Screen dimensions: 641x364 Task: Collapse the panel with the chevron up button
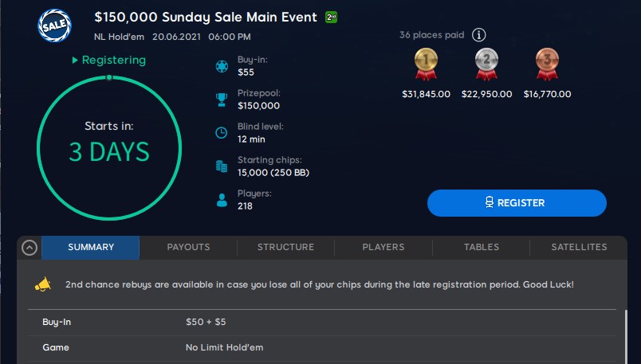(29, 248)
